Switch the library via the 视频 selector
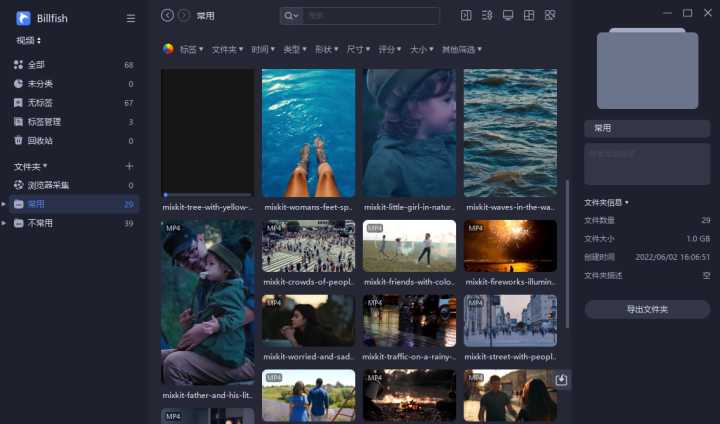This screenshot has width=720, height=424. click(28, 41)
